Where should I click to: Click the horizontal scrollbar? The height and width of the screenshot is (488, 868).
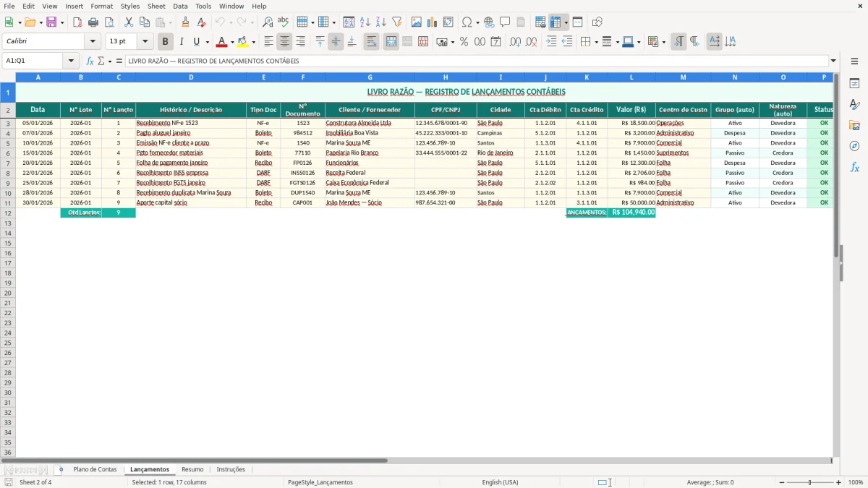click(x=194, y=460)
